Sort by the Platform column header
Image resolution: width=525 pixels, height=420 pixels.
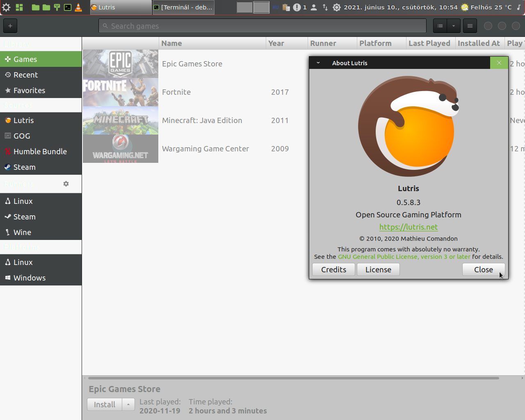pos(381,43)
